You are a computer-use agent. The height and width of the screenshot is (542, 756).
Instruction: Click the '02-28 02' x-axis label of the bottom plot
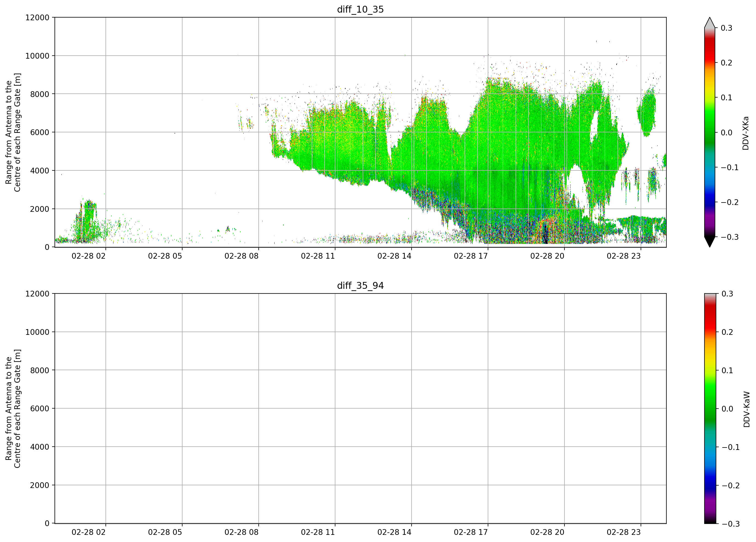coord(89,532)
